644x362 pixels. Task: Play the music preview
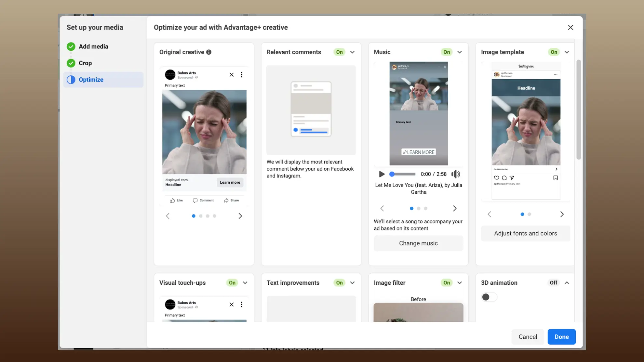click(x=382, y=174)
